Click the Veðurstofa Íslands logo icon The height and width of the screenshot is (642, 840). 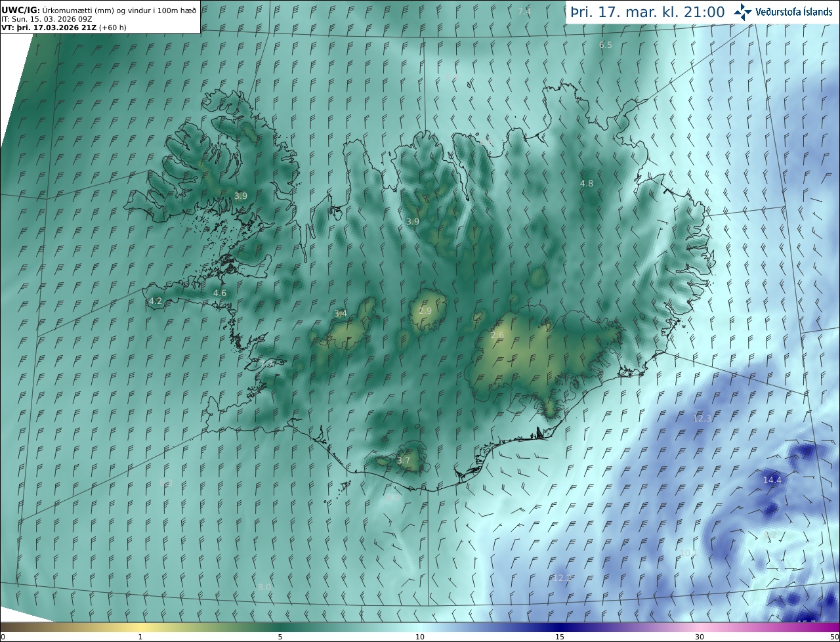(x=744, y=12)
